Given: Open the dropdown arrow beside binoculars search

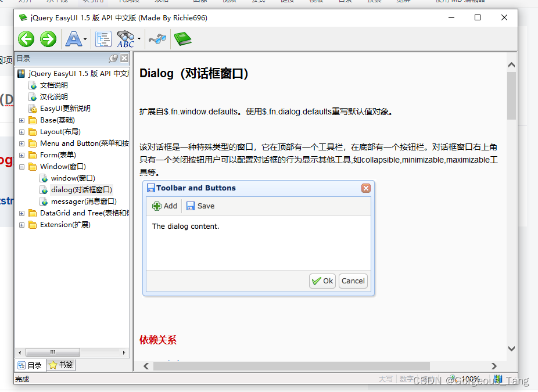Looking at the screenshot, I should tap(139, 39).
